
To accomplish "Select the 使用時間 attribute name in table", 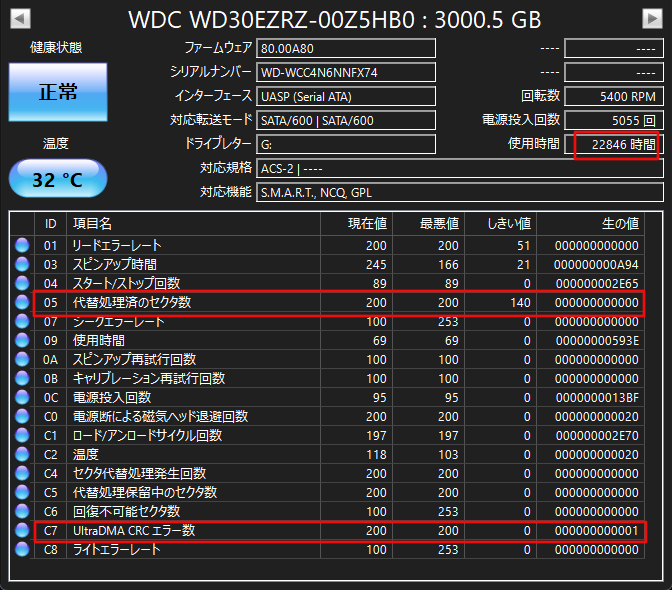I will pos(99,340).
